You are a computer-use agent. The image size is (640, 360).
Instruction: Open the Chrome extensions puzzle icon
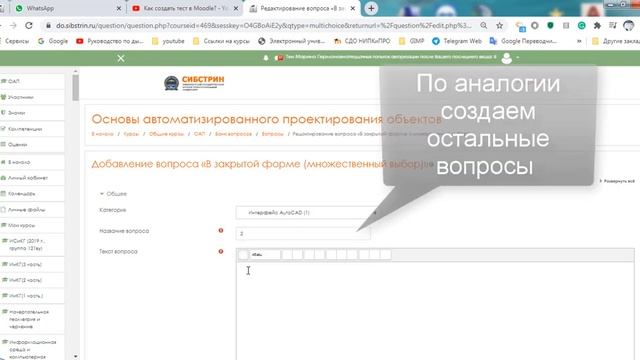(597, 25)
